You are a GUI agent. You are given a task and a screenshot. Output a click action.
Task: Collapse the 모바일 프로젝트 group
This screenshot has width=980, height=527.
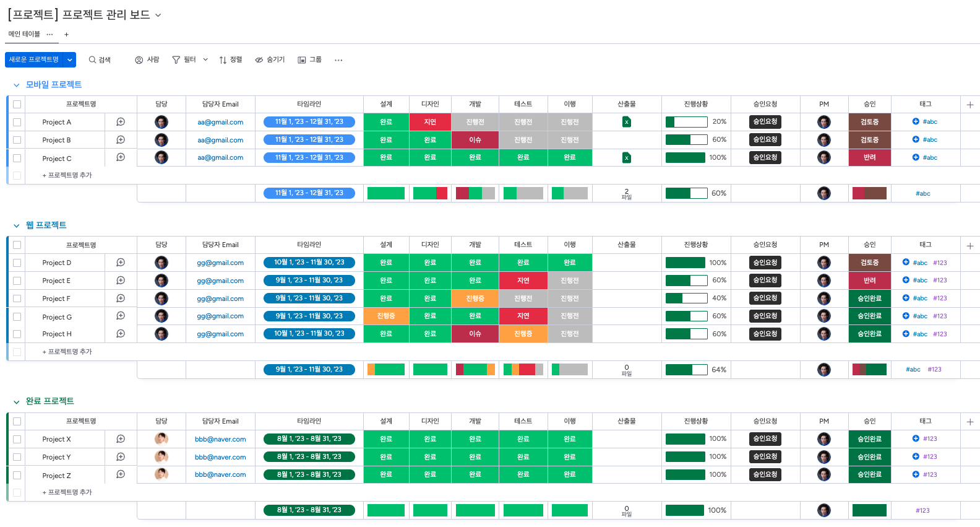(16, 85)
